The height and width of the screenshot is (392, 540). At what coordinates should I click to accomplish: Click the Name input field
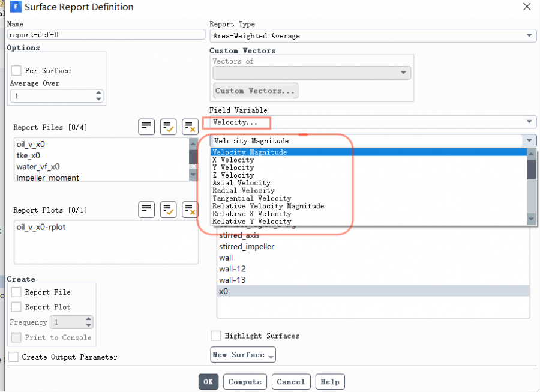(106, 35)
